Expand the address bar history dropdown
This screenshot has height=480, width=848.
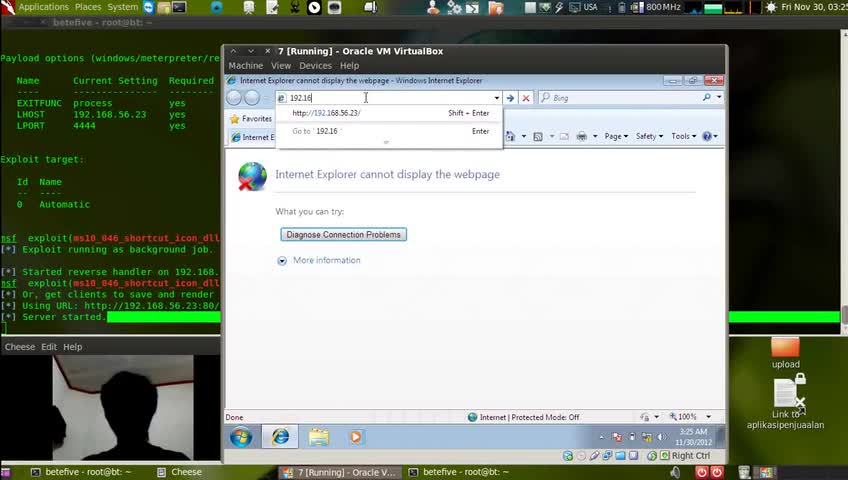point(496,98)
